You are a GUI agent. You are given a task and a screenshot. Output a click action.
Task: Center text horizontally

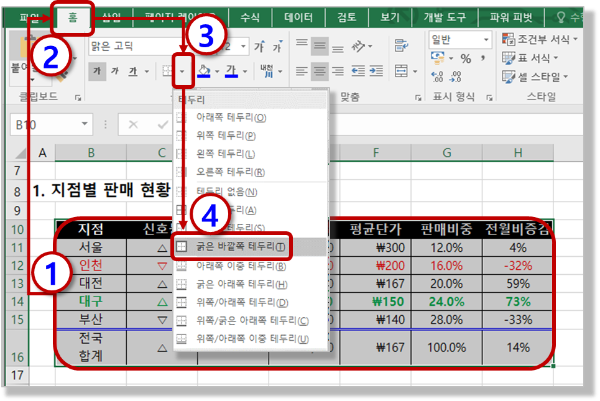click(320, 71)
